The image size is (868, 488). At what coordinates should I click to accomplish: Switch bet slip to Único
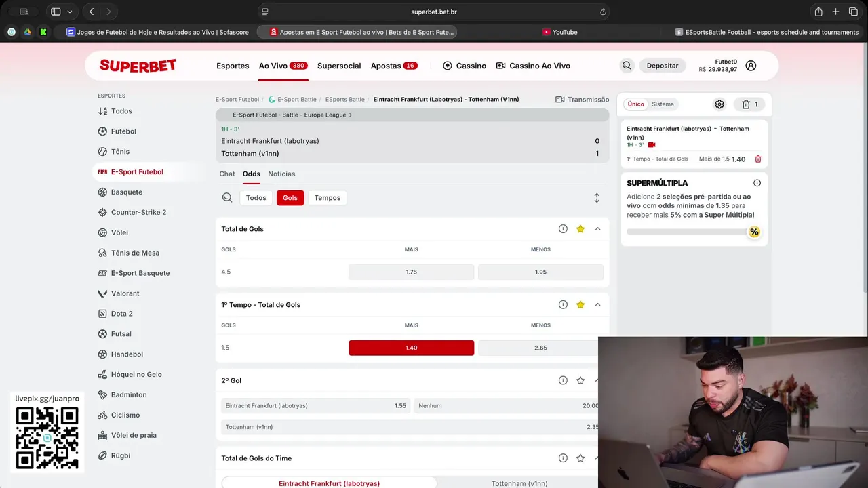pos(635,104)
